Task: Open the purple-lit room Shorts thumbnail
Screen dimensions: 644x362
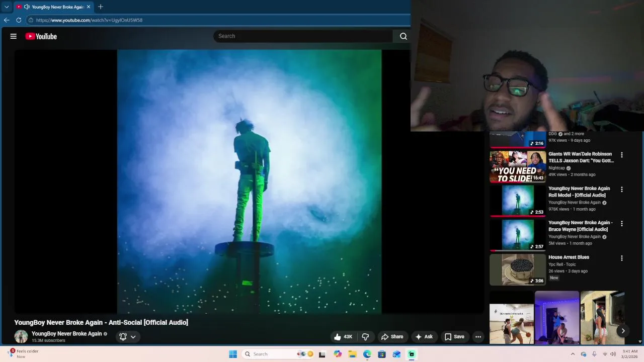Action: pos(557,318)
